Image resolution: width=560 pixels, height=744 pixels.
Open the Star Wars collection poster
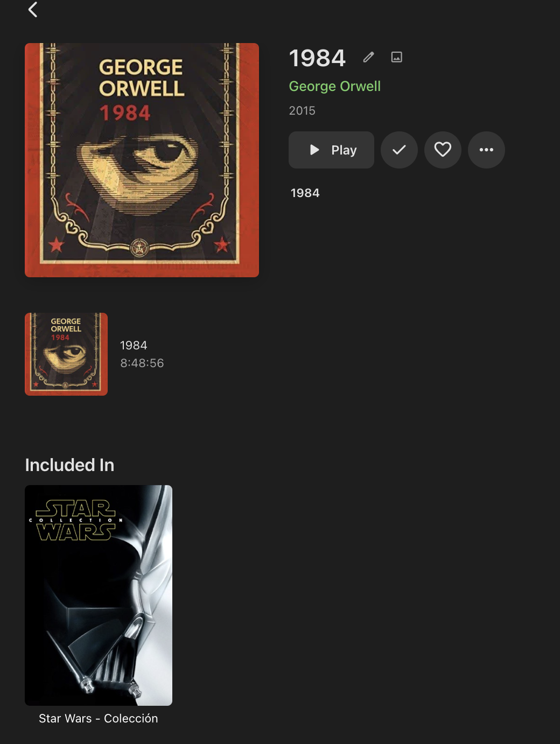pyautogui.click(x=99, y=595)
